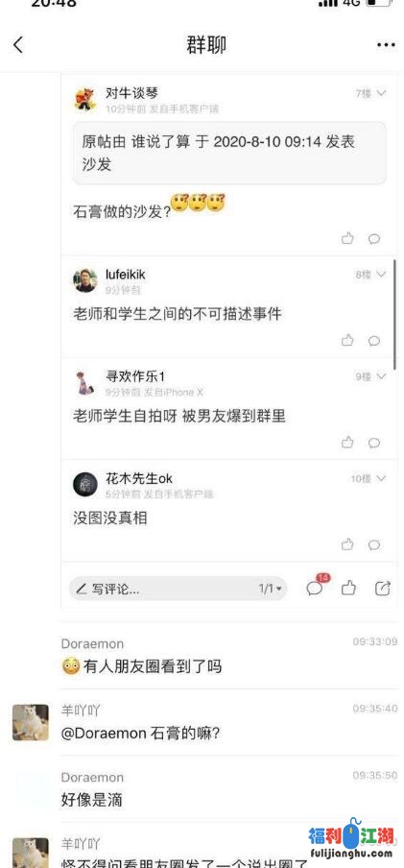Like the comment by 对牛谈琴
The width and height of the screenshot is (404, 868).
pyautogui.click(x=347, y=238)
